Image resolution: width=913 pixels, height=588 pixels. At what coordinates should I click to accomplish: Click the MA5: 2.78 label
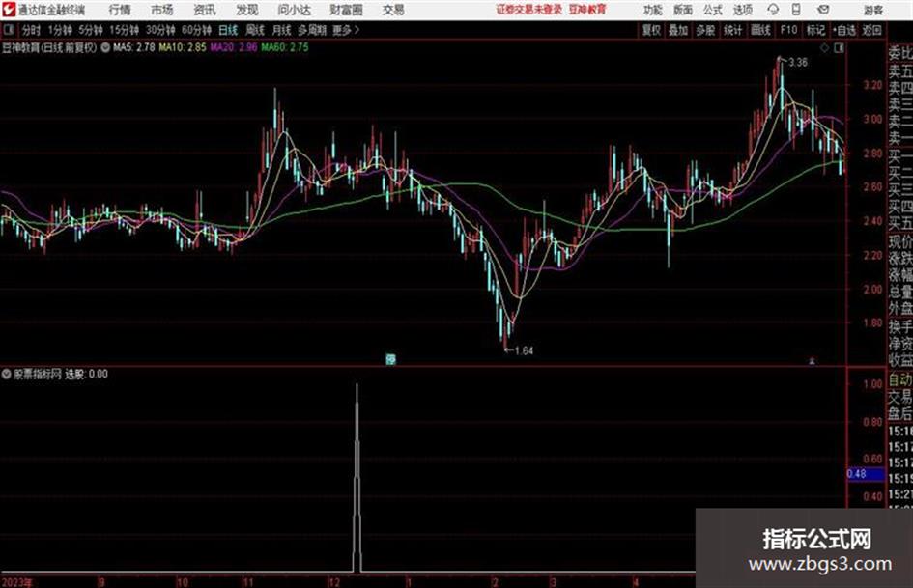click(x=134, y=47)
